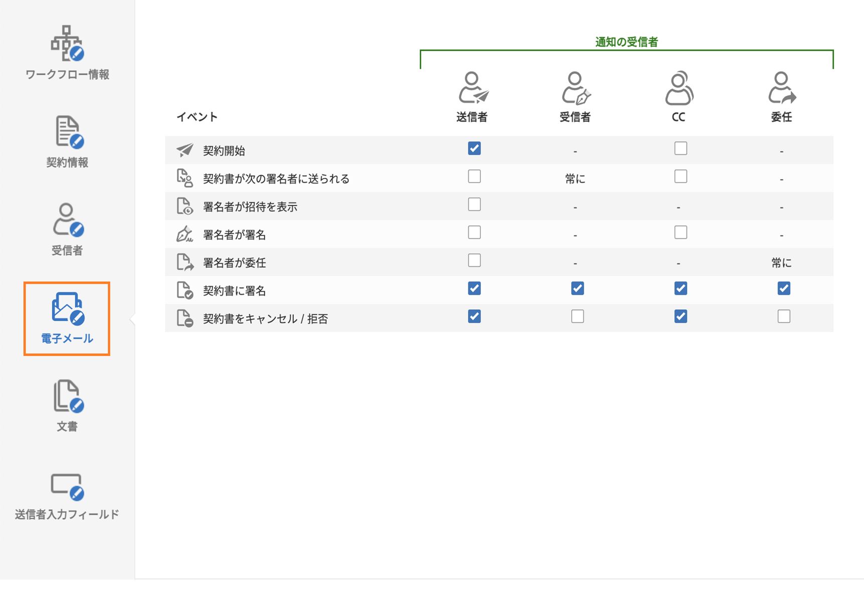864x616 pixels.
Task: Click the CC column label
Action: click(x=678, y=117)
